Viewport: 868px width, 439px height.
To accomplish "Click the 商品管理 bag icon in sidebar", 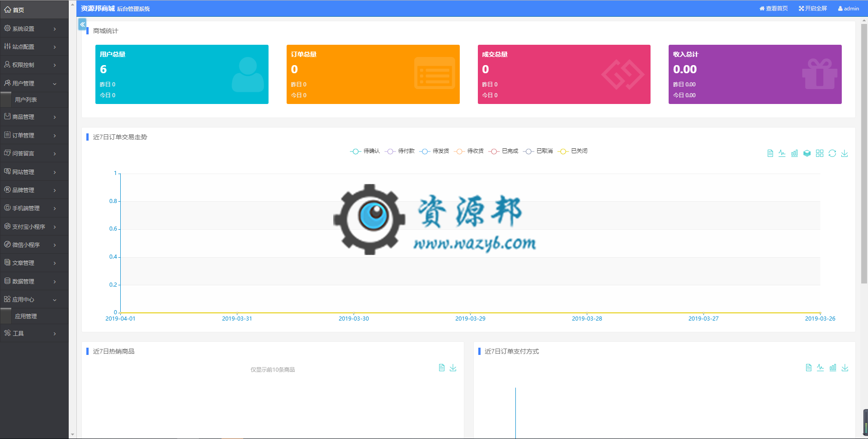I will tap(7, 117).
